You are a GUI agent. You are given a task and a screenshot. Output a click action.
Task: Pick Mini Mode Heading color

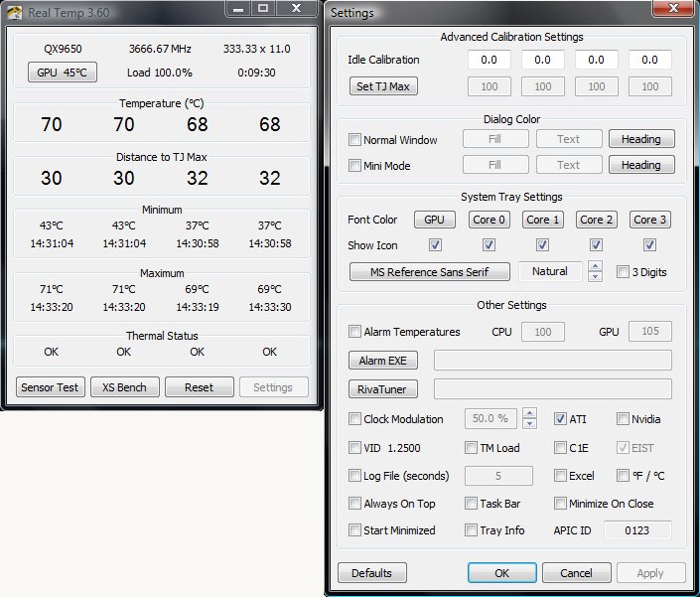click(x=640, y=166)
